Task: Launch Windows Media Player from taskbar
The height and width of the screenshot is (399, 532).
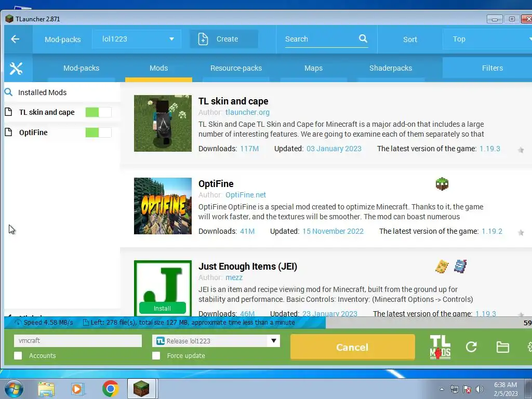Action: click(78, 389)
